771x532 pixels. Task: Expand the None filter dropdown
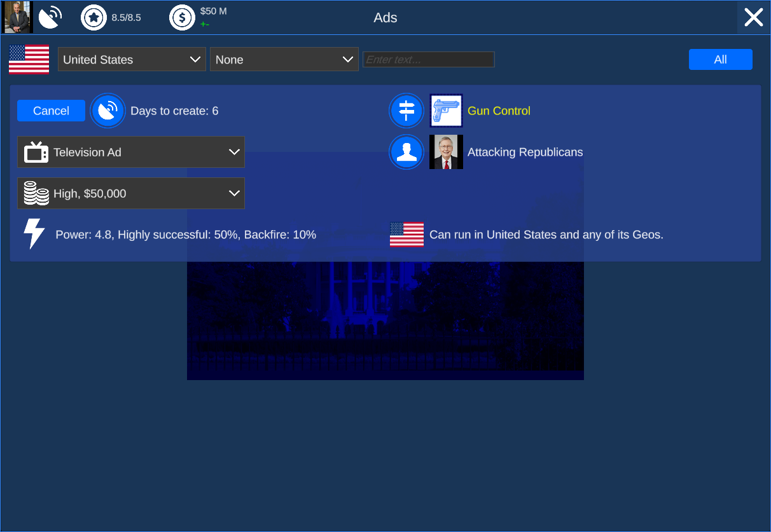click(x=284, y=60)
